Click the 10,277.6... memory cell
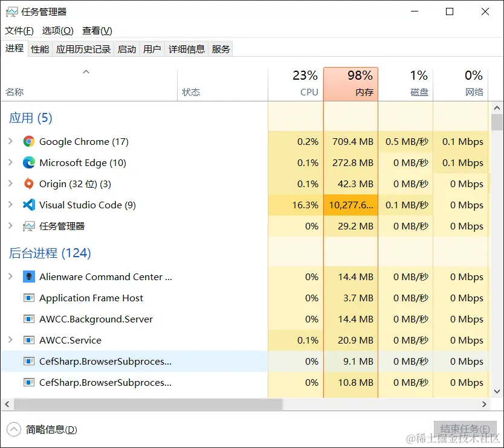 [x=351, y=205]
